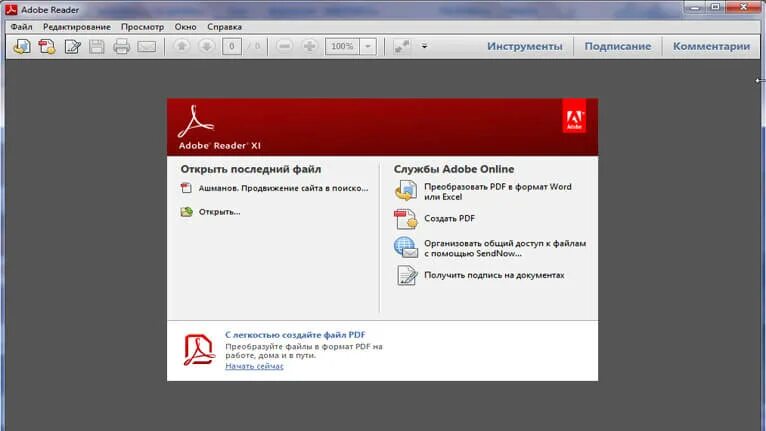
Task: Minimize the Adobe Reader window
Action: pos(696,7)
